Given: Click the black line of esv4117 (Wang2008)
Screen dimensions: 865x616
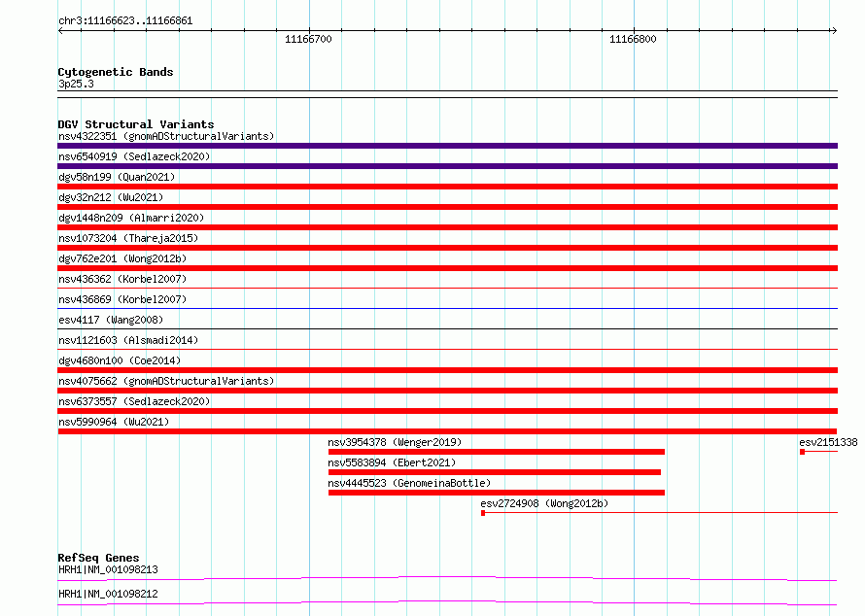Looking at the screenshot, I should coord(447,328).
